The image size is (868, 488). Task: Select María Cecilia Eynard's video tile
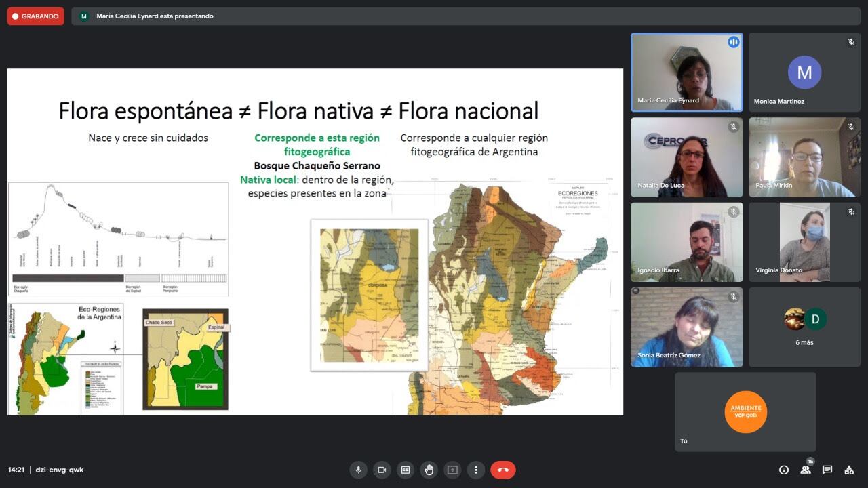click(686, 73)
